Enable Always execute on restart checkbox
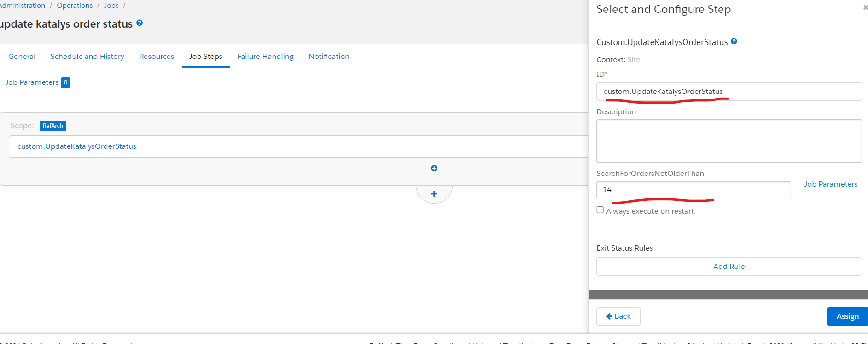This screenshot has height=344, width=868. [x=600, y=210]
